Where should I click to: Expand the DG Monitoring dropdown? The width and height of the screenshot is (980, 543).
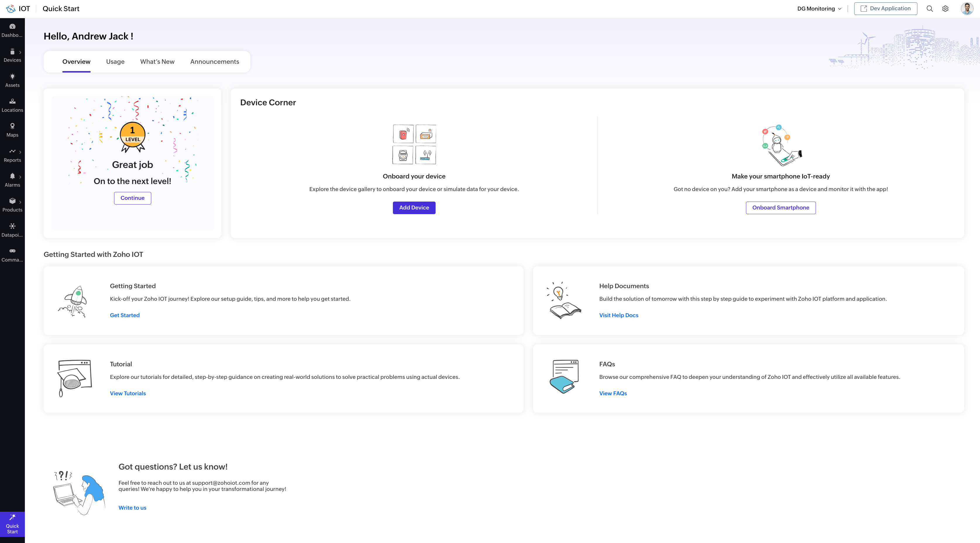click(819, 9)
